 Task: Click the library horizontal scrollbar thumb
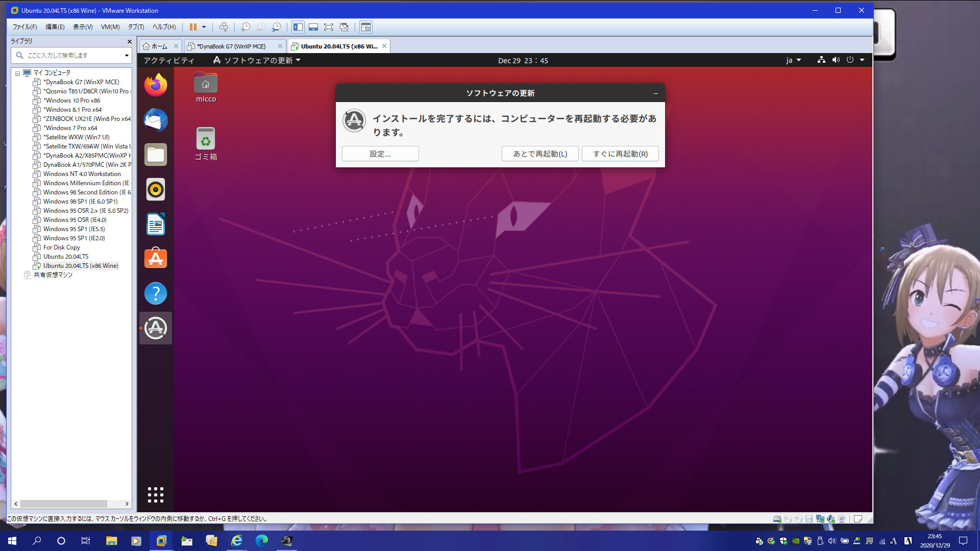64,504
